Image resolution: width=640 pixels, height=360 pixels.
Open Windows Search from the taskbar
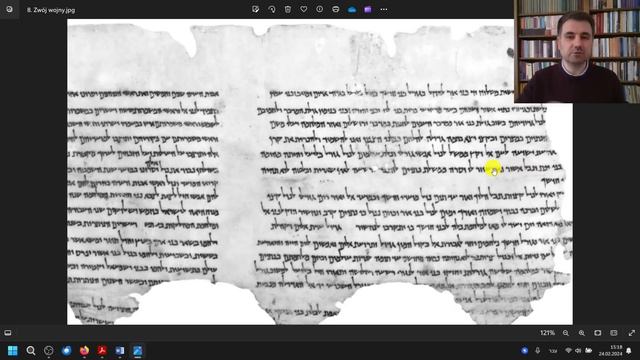pos(31,351)
